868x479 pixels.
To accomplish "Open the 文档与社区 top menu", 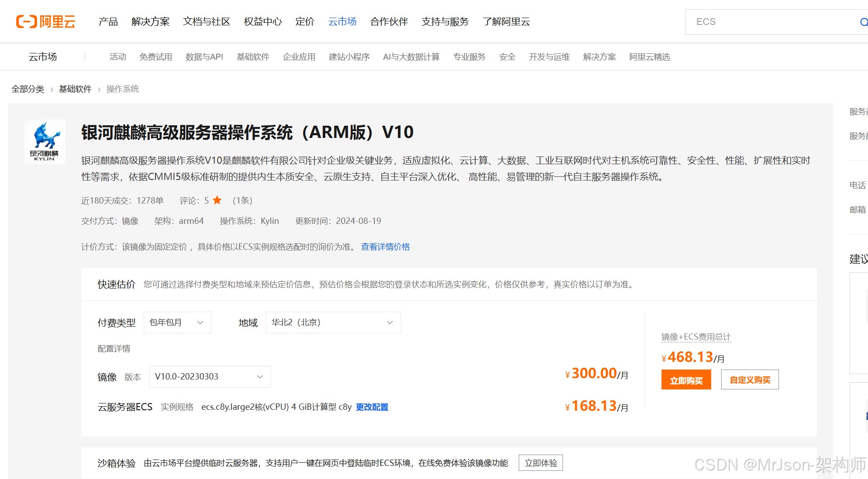I will [206, 22].
